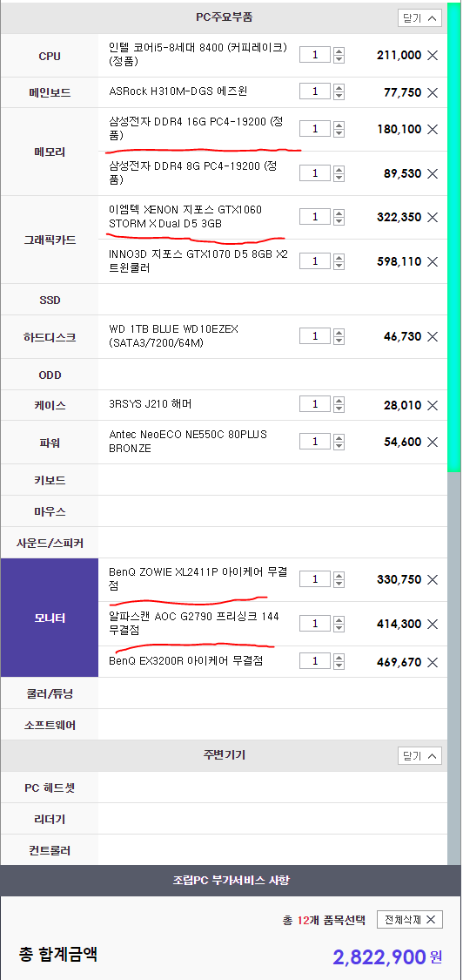Delete the Samsung DDR4 16G memory entry
The height and width of the screenshot is (980, 463).
pyautogui.click(x=433, y=130)
